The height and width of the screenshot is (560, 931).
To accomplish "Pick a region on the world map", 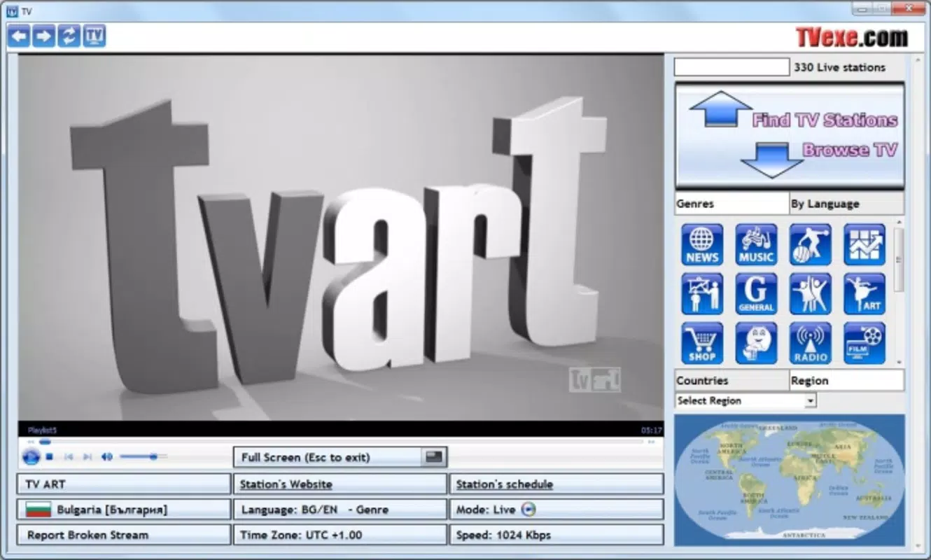I will (790, 479).
